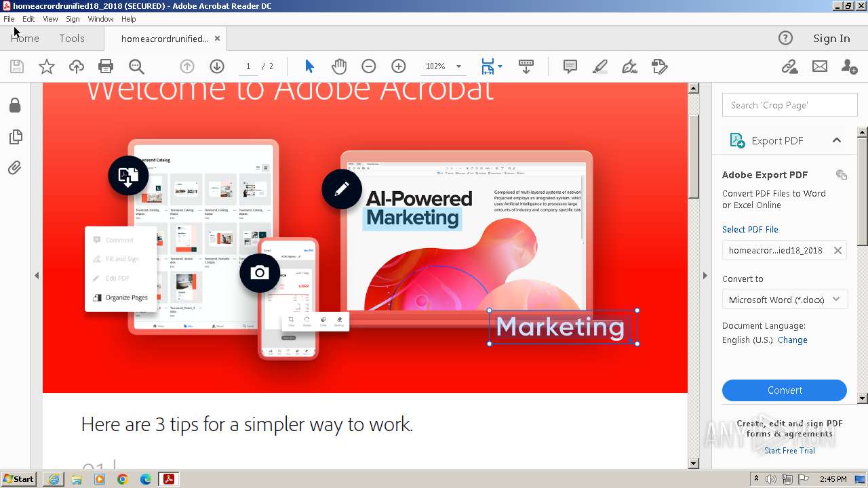868x488 pixels.
Task: Expand the left navigation pane arrow
Action: click(x=37, y=276)
